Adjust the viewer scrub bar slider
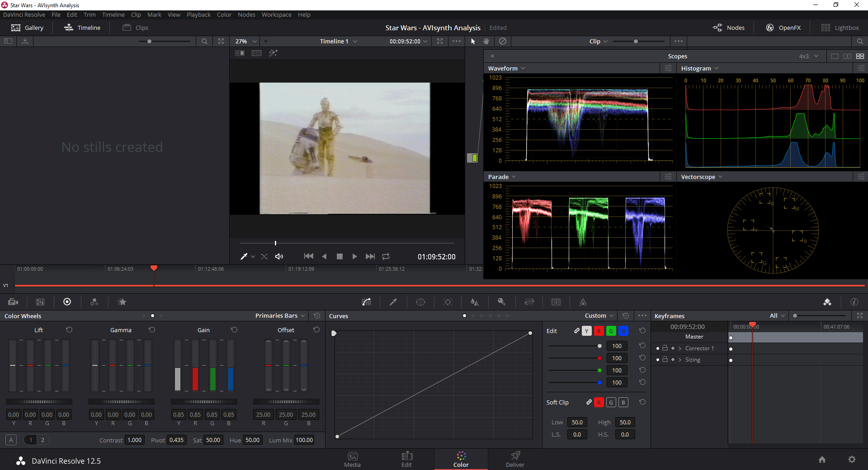The height and width of the screenshot is (470, 868). 275,243
